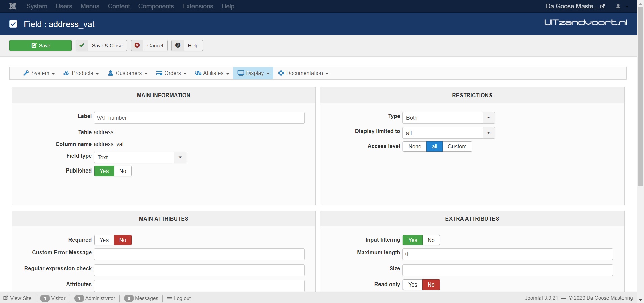Click the Administrator count badge
Screen dimensions: 644x303
point(79,298)
